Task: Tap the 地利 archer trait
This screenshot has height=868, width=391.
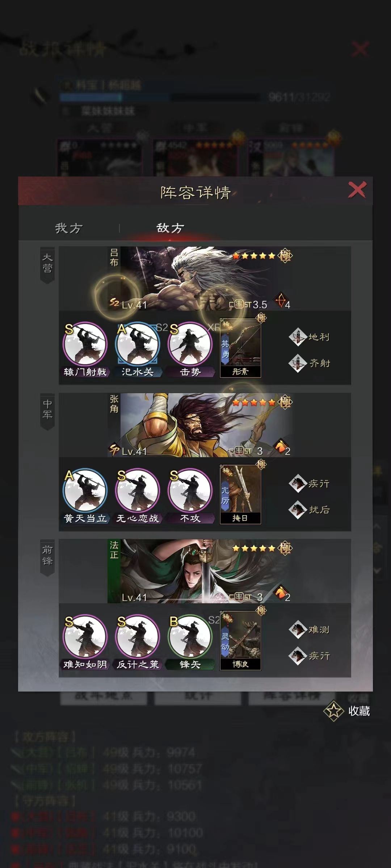Action: 309,337
